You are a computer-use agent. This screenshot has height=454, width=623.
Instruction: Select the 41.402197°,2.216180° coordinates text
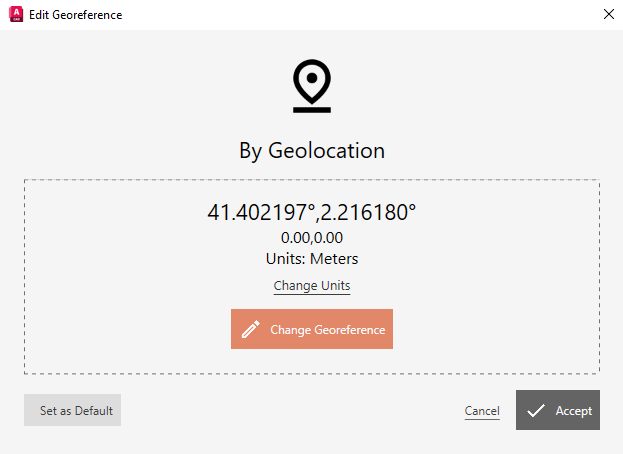(312, 212)
